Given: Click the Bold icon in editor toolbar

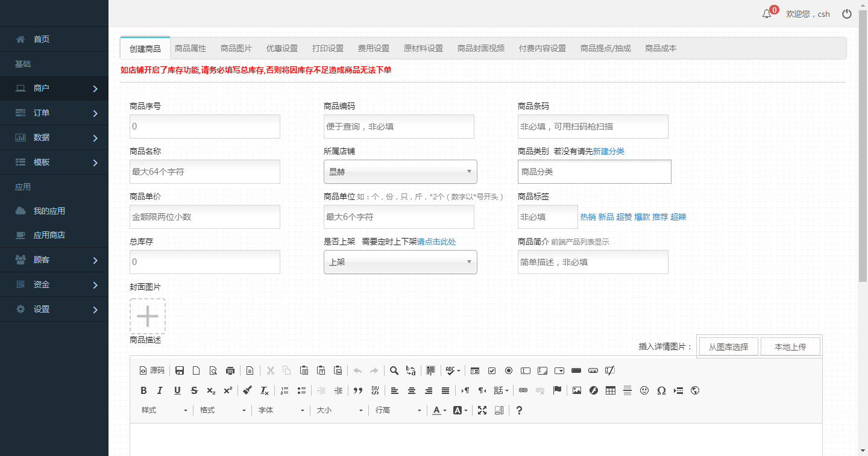Looking at the screenshot, I should click(143, 390).
